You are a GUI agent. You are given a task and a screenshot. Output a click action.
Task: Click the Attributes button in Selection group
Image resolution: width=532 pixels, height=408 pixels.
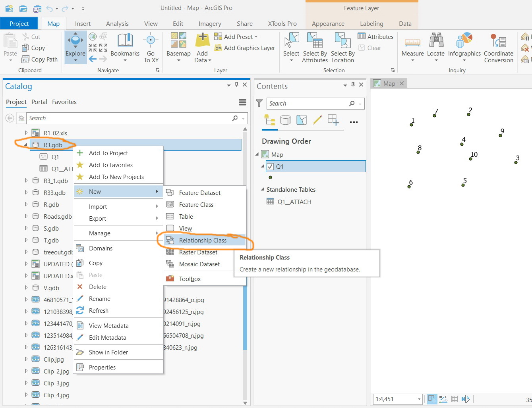pos(375,36)
